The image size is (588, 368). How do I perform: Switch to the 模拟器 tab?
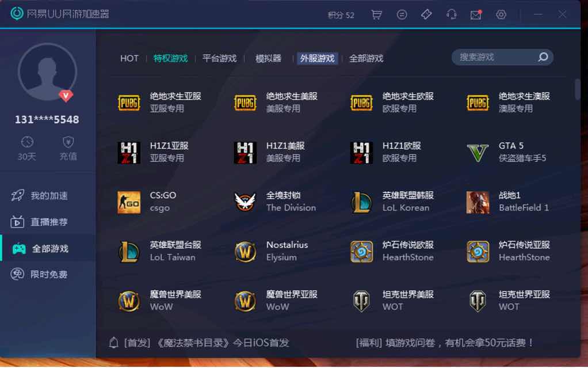tap(268, 59)
